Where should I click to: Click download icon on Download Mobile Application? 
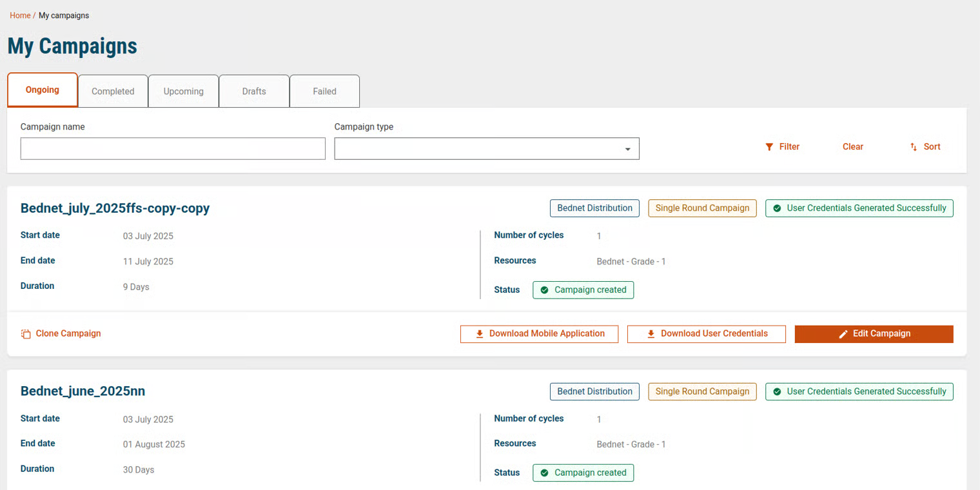480,334
